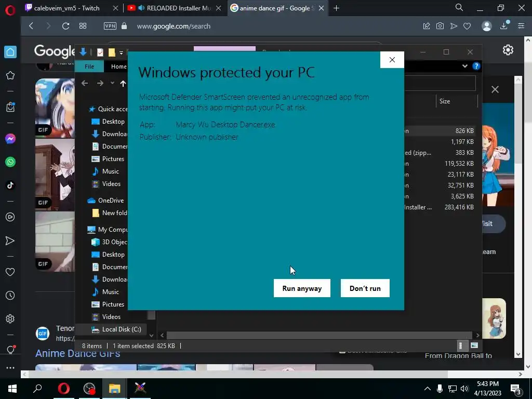532x399 pixels.
Task: Select OneDrive in navigation pane
Action: click(x=105, y=201)
